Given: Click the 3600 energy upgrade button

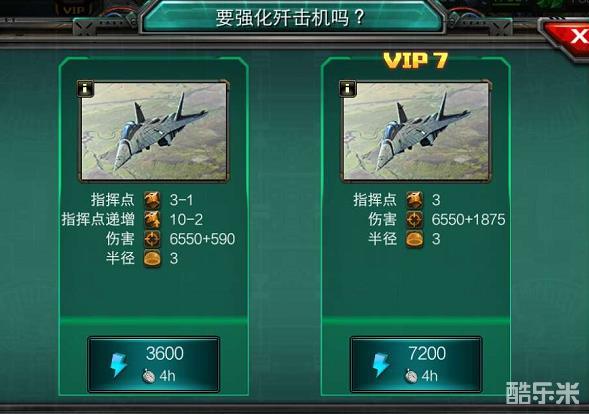Looking at the screenshot, I should [154, 364].
